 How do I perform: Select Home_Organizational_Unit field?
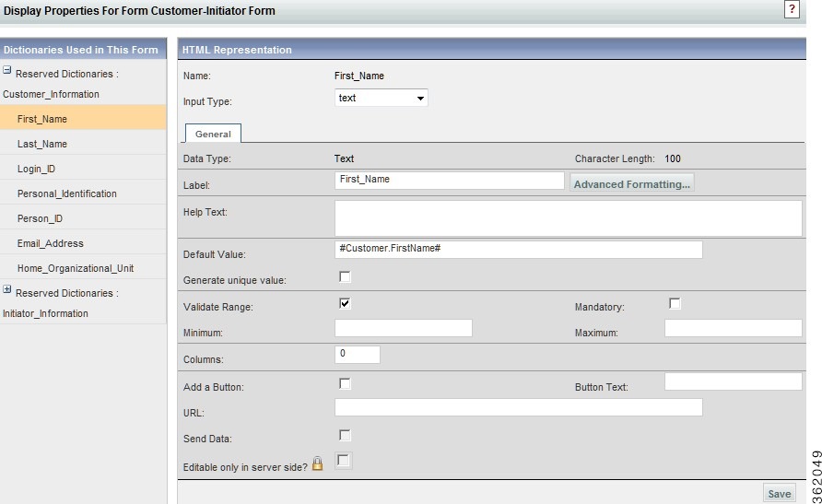(83, 267)
